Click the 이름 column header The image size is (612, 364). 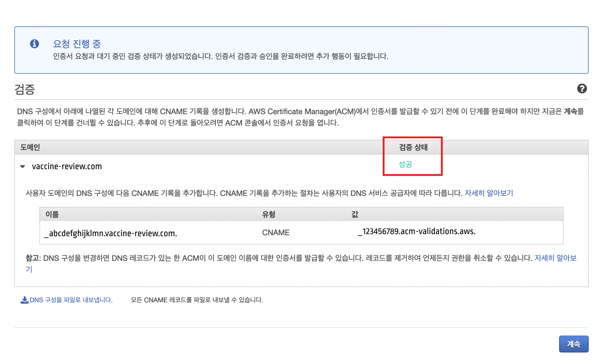click(x=52, y=214)
